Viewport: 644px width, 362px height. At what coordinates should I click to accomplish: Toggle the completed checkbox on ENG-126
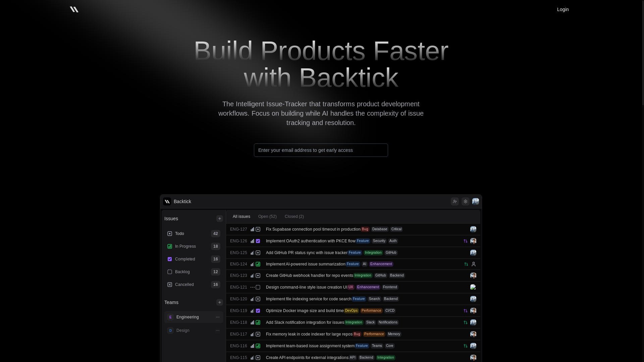click(x=258, y=241)
